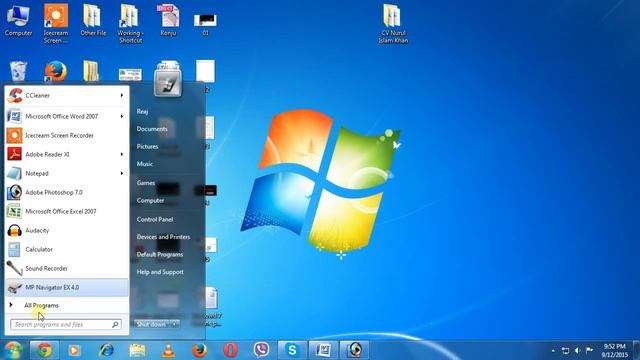
Task: Select Computer desktop icon
Action: click(18, 20)
